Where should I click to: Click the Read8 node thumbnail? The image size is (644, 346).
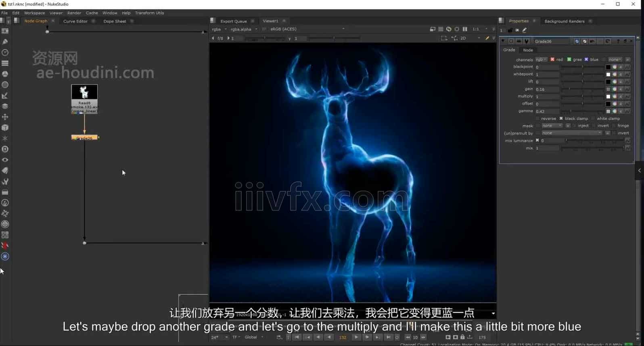84,92
